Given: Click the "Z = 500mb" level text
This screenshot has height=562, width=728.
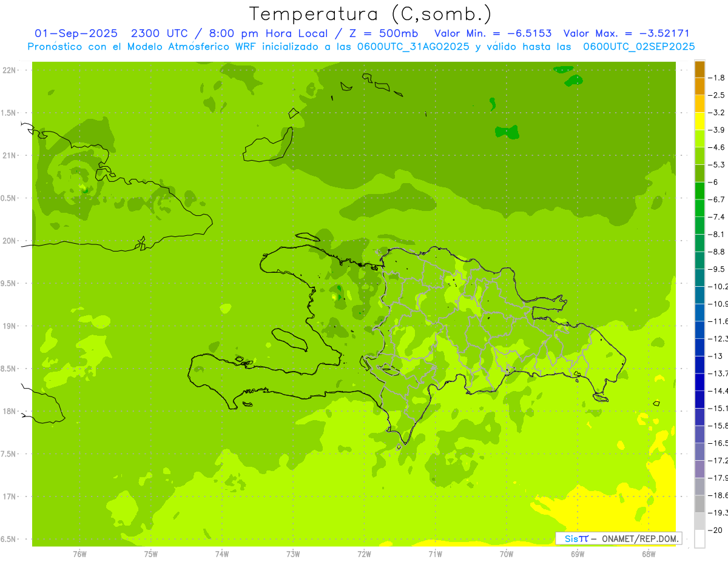Looking at the screenshot, I should click(384, 33).
